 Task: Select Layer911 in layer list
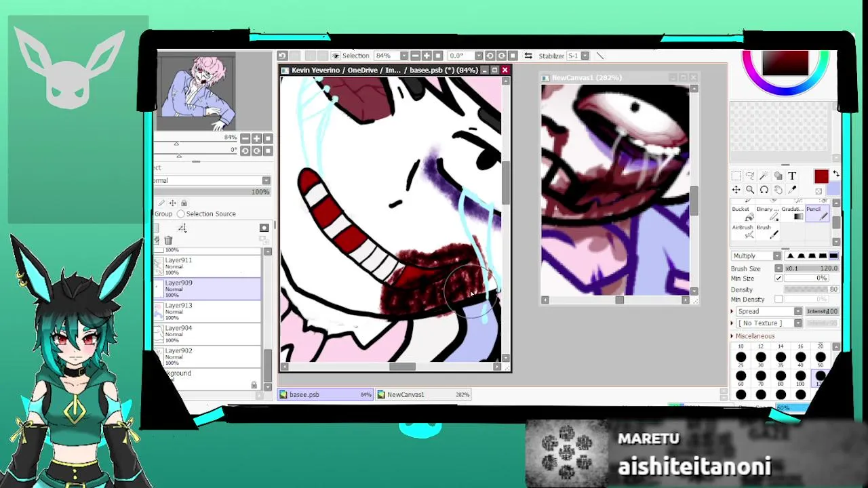click(x=208, y=266)
